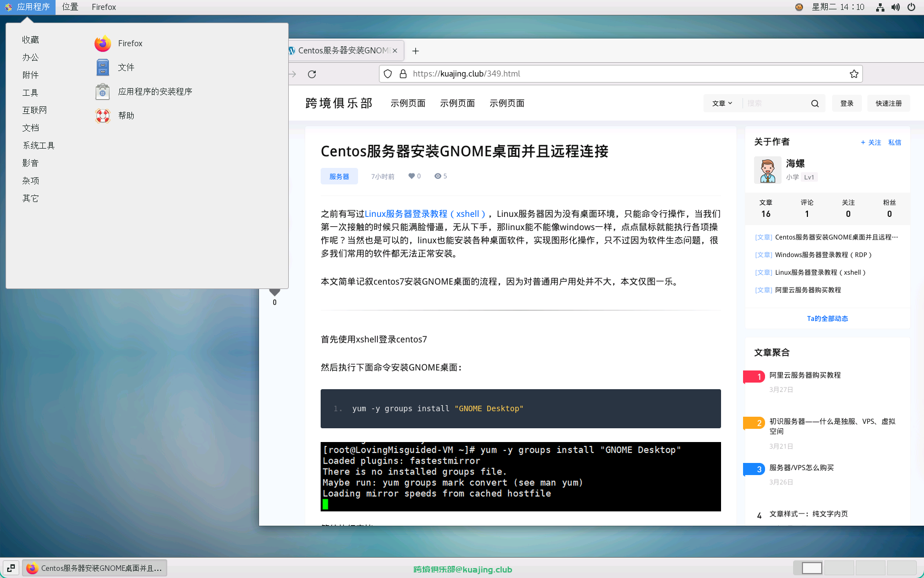Viewport: 924px width, 578px height.
Task: Click the floating like heart beside article
Action: click(x=275, y=292)
